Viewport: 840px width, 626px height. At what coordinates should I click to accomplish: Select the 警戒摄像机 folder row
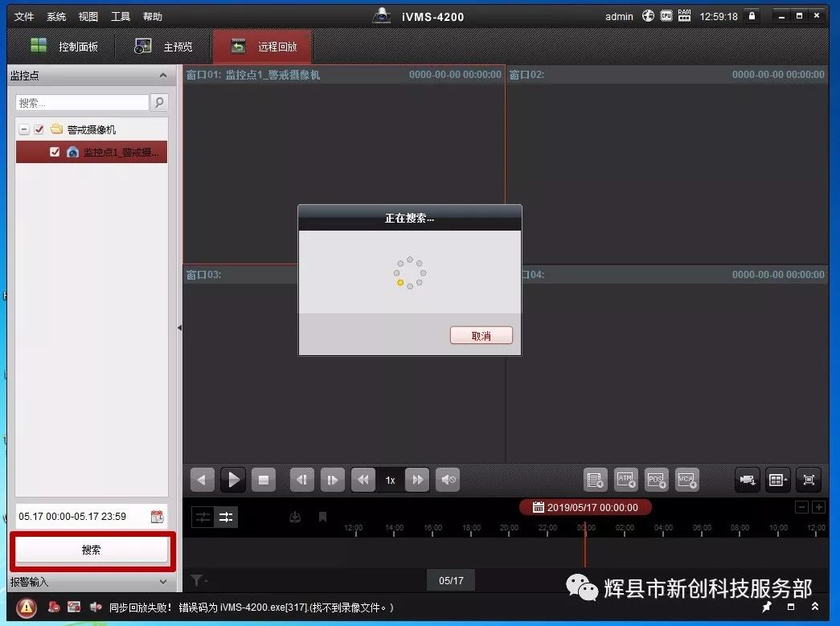[x=92, y=129]
